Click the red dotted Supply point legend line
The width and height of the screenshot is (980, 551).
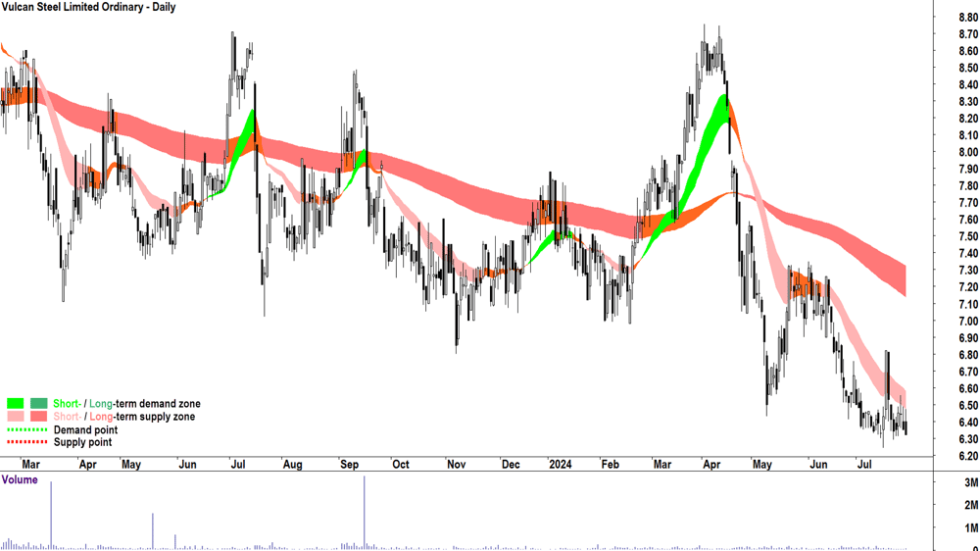(x=26, y=442)
